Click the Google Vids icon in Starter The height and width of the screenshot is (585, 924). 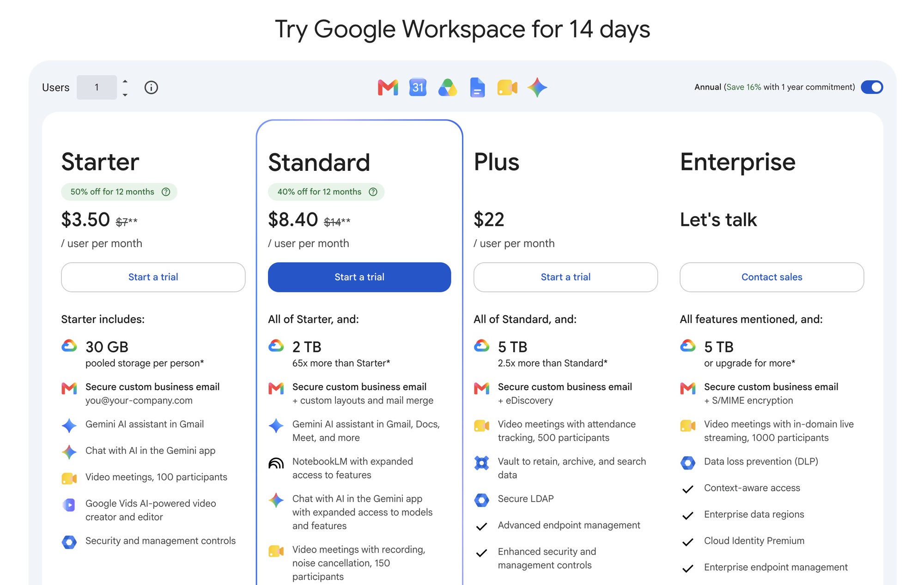[69, 505]
